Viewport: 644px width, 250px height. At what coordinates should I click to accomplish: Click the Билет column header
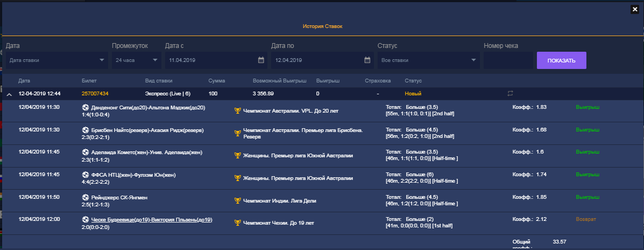(89, 81)
